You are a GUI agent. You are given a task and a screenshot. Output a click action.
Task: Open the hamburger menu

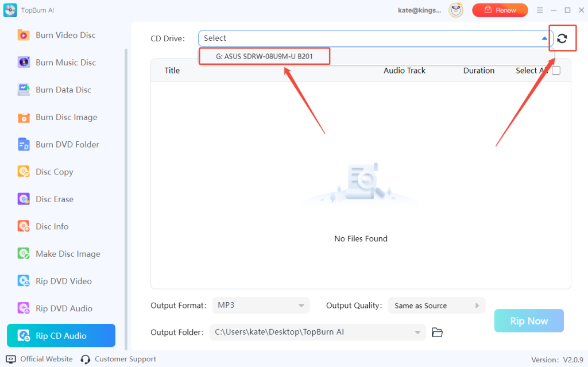(x=539, y=10)
